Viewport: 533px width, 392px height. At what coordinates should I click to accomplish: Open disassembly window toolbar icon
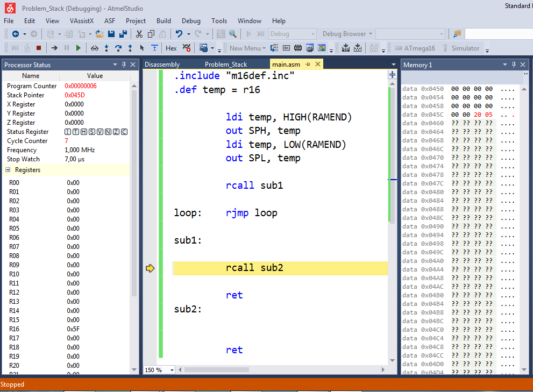274,48
